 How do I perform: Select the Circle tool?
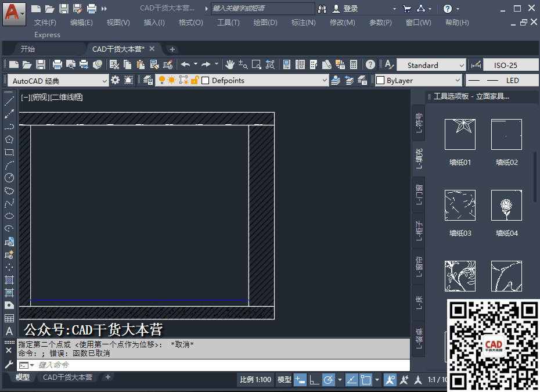coord(9,178)
